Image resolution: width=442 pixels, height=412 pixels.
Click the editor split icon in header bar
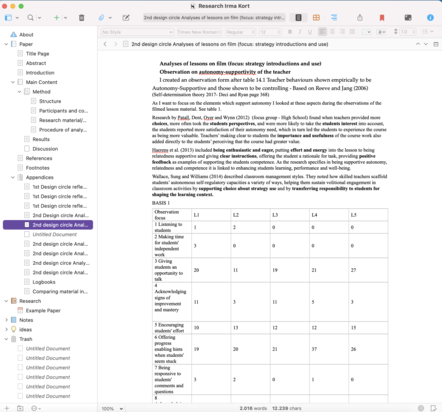[436, 44]
